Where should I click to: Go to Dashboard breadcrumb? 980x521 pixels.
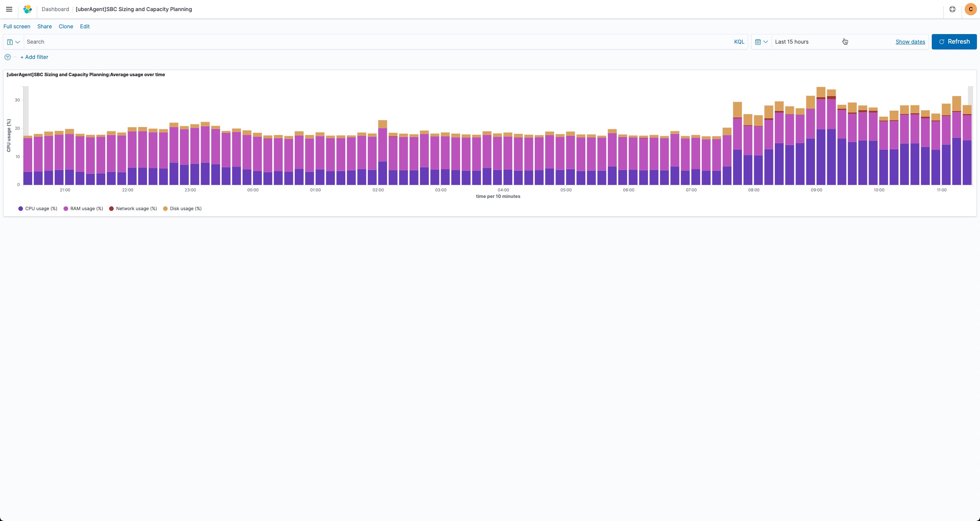55,9
